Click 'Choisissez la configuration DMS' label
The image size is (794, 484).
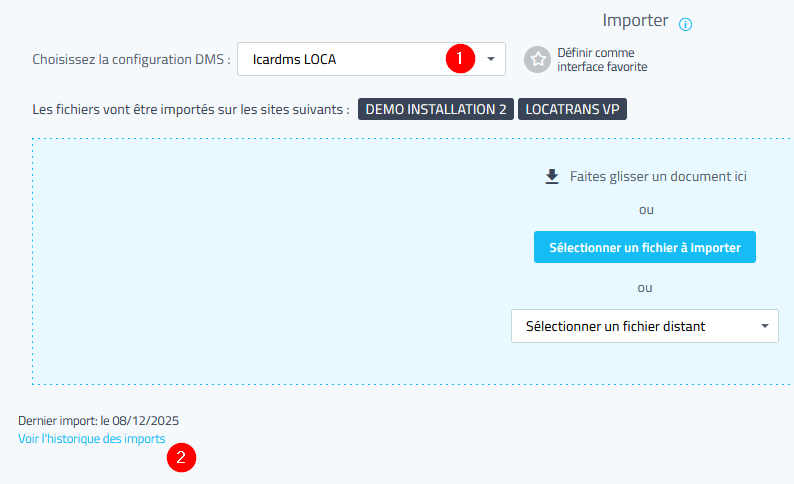click(131, 59)
